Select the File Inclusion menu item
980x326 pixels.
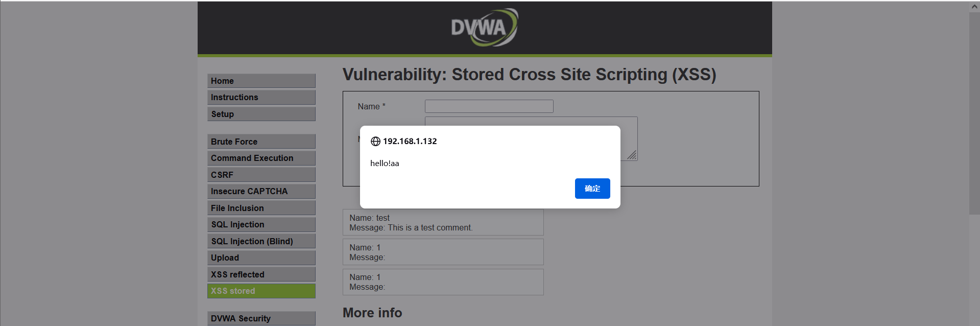tap(261, 208)
